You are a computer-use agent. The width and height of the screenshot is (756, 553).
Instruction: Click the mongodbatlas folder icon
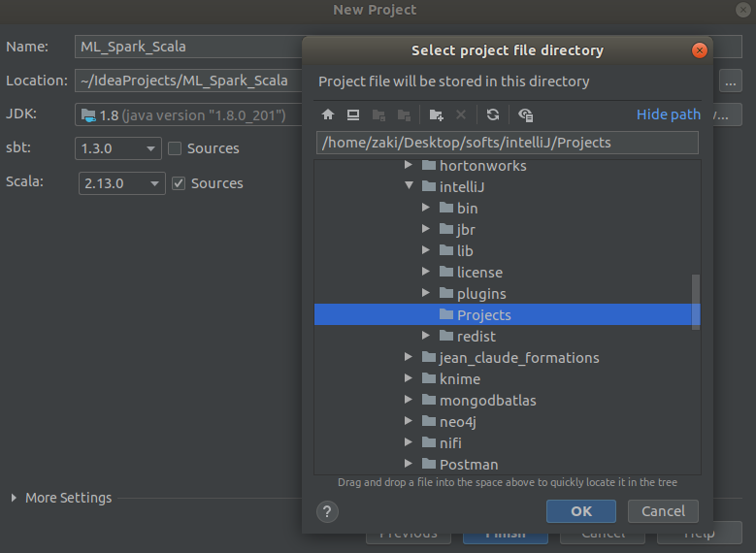tap(429, 400)
